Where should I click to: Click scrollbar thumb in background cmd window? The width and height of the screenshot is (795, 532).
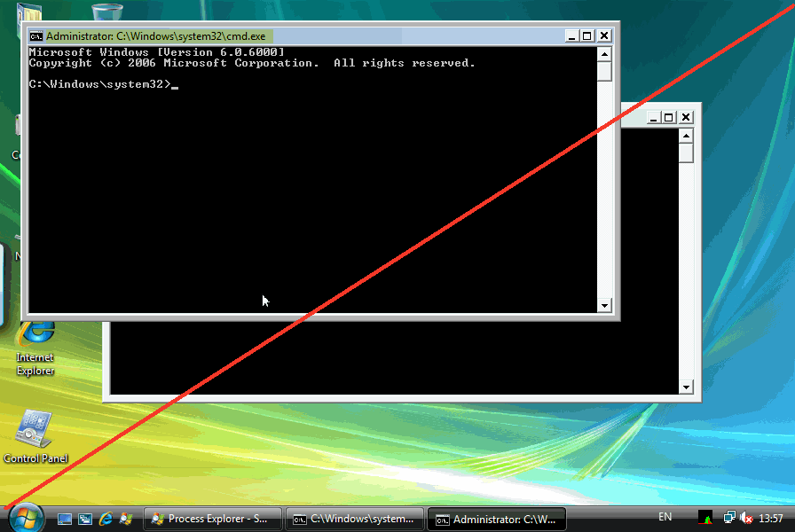tap(686, 153)
